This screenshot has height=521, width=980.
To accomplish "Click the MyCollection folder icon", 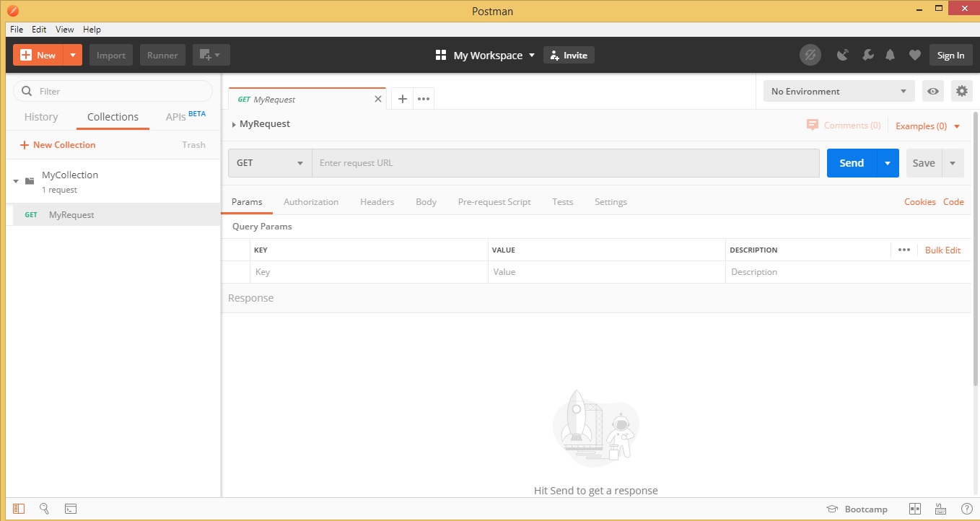I will tap(30, 181).
